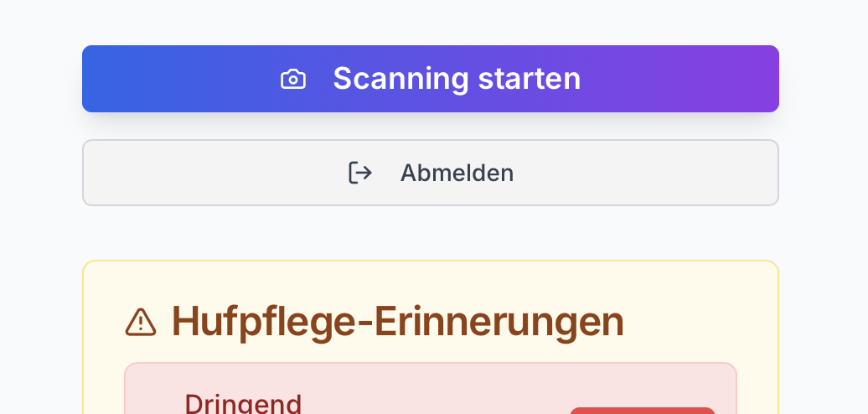Click the word starten on the scan button
This screenshot has width=868, height=414.
coord(530,79)
